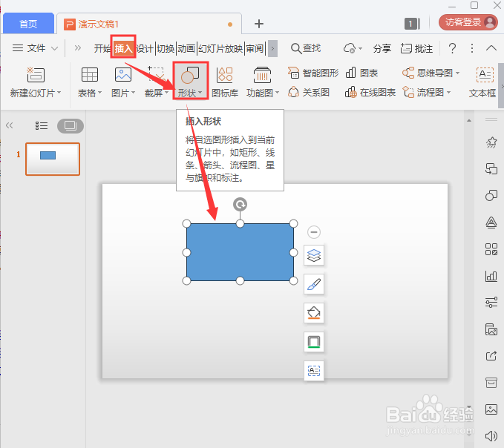This screenshot has height=448, width=504.
Task: Select slide 1 thumbnail
Action: point(53,159)
